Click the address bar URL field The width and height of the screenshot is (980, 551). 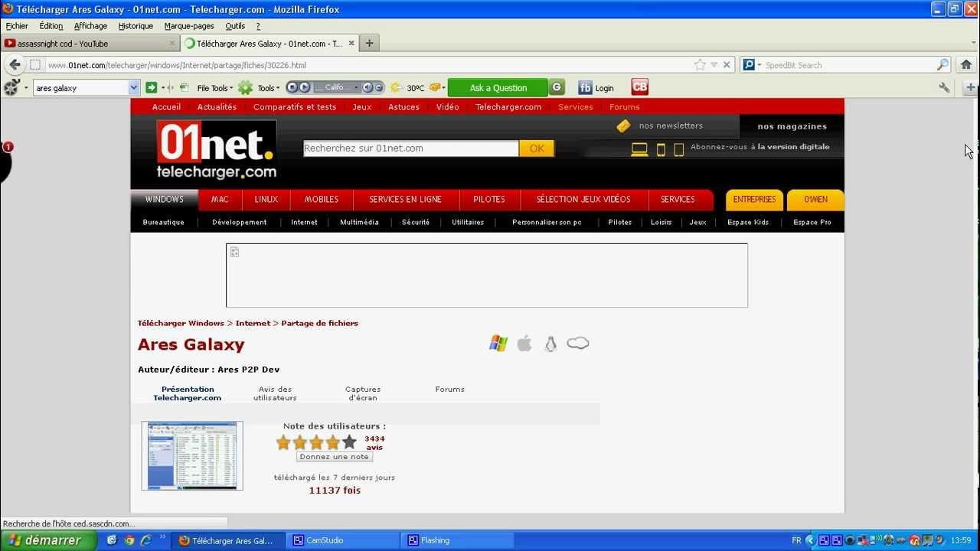[367, 65]
